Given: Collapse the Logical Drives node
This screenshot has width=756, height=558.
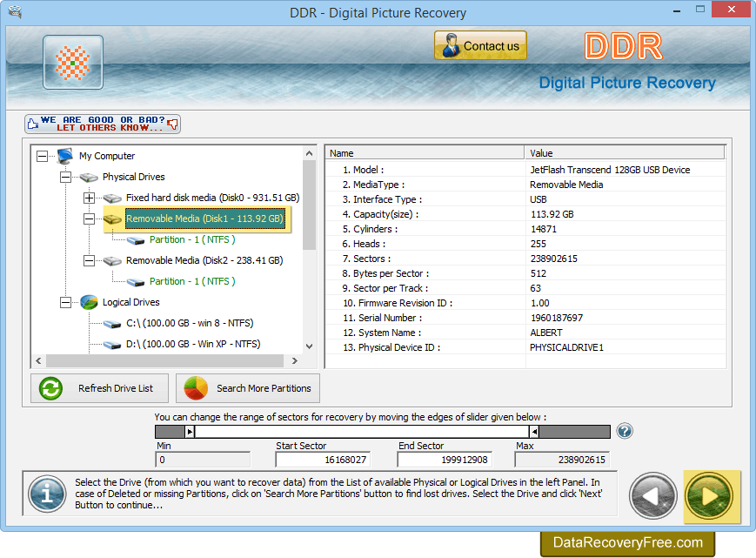Looking at the screenshot, I should click(x=65, y=302).
